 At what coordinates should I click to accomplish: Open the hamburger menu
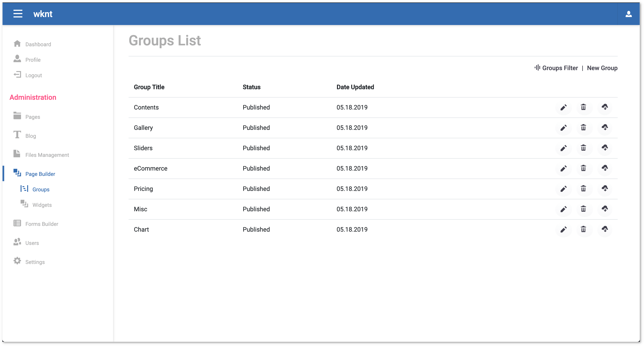pos(18,14)
